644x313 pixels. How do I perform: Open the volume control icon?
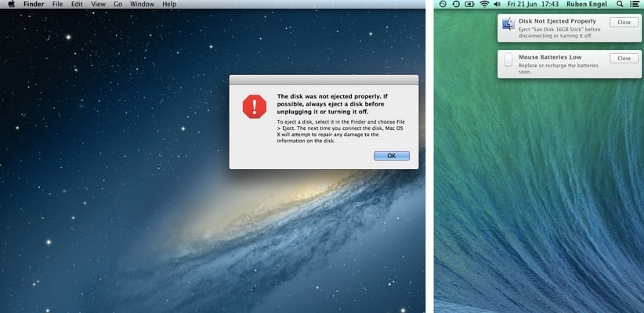(x=497, y=4)
